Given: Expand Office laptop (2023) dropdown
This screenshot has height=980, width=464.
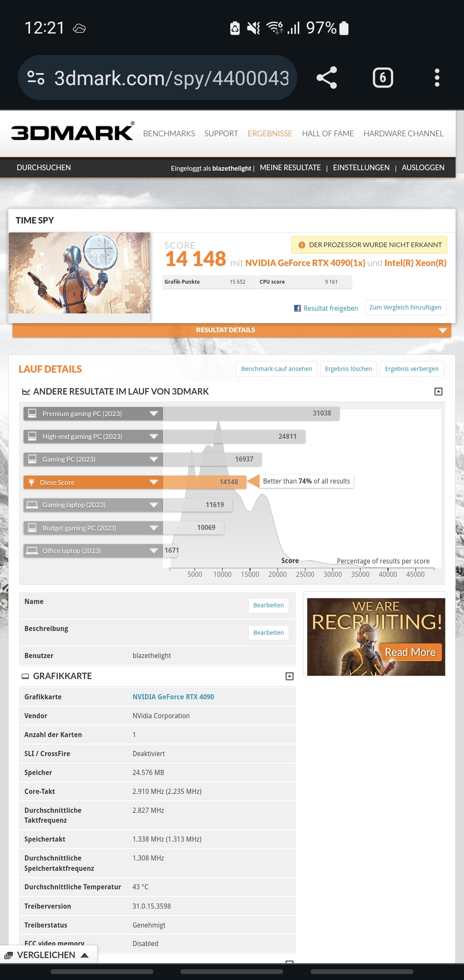Looking at the screenshot, I should (153, 551).
